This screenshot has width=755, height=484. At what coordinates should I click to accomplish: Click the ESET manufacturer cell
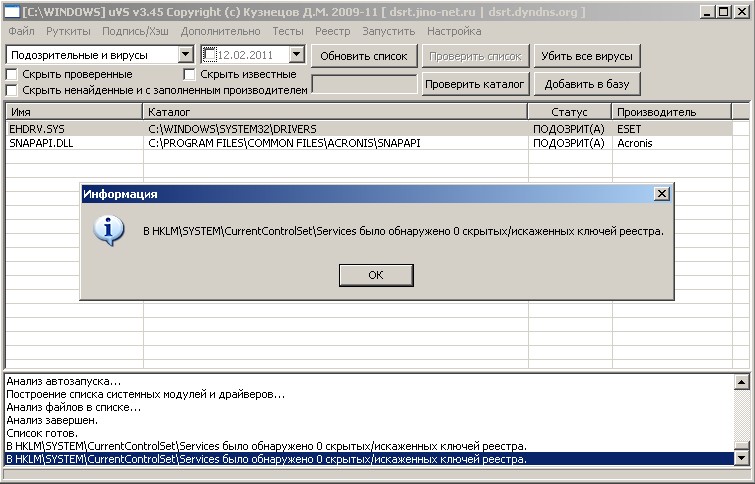(629, 129)
